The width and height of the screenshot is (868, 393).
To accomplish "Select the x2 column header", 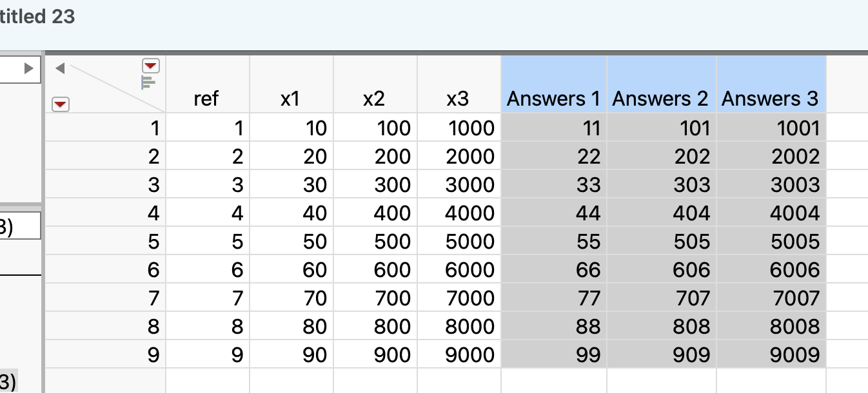I will 374,99.
